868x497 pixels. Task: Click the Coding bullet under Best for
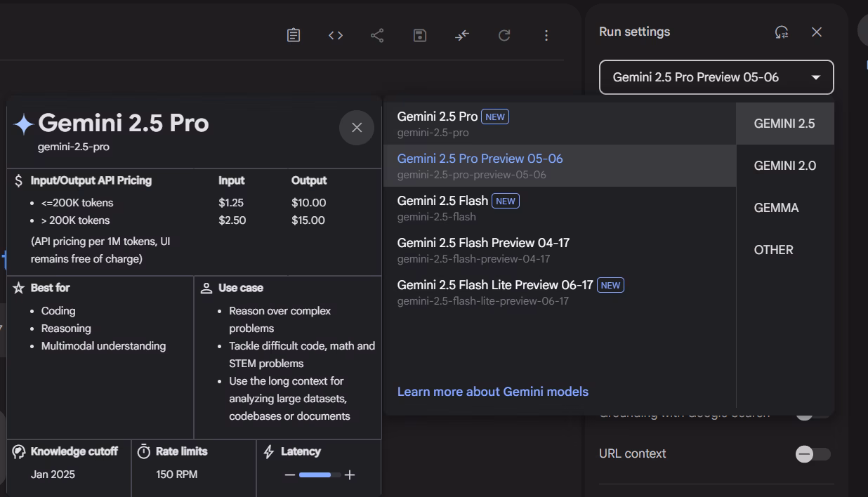click(x=58, y=311)
